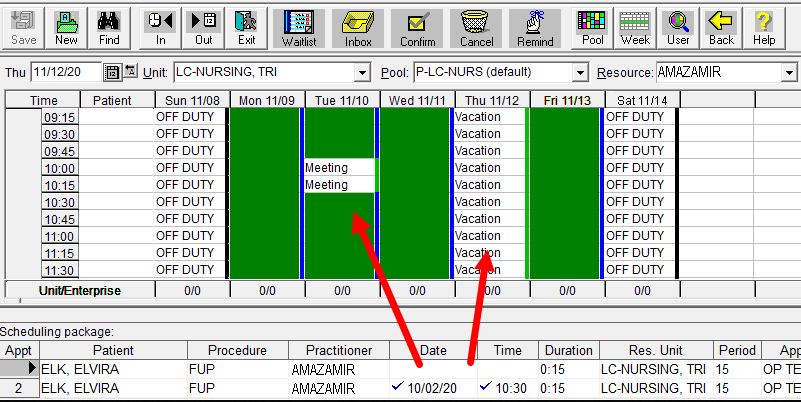Click the User magnifier icon

(x=678, y=28)
